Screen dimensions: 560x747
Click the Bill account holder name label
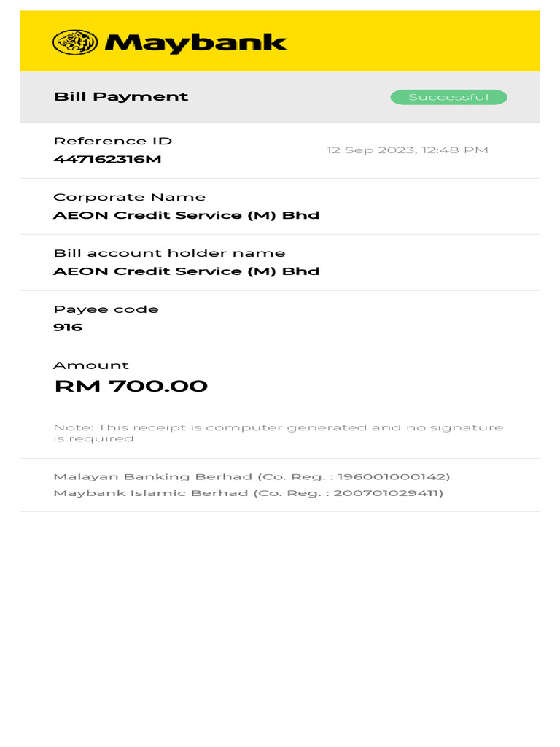pyautogui.click(x=169, y=253)
